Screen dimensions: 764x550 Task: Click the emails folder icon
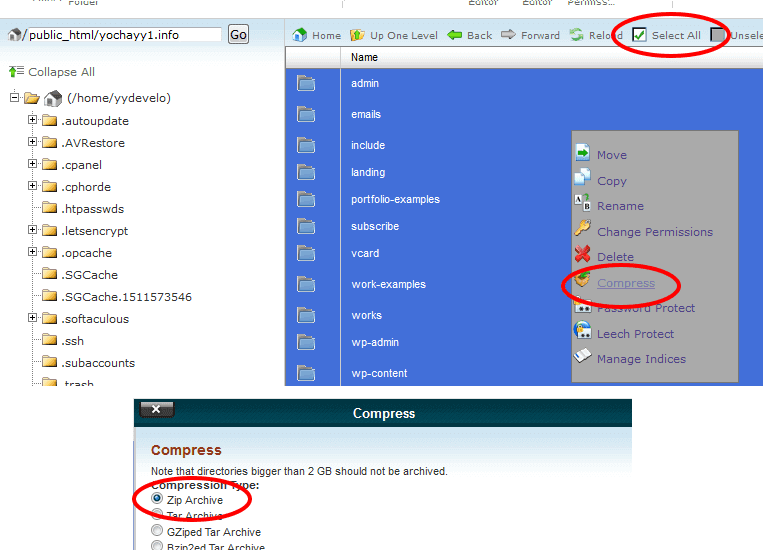pyautogui.click(x=306, y=114)
